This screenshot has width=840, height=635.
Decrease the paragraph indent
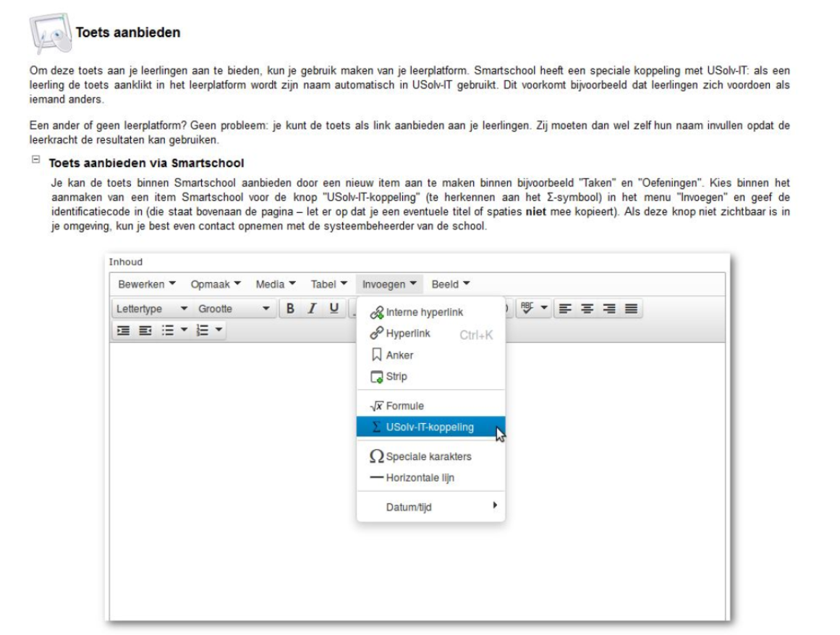pyautogui.click(x=145, y=331)
